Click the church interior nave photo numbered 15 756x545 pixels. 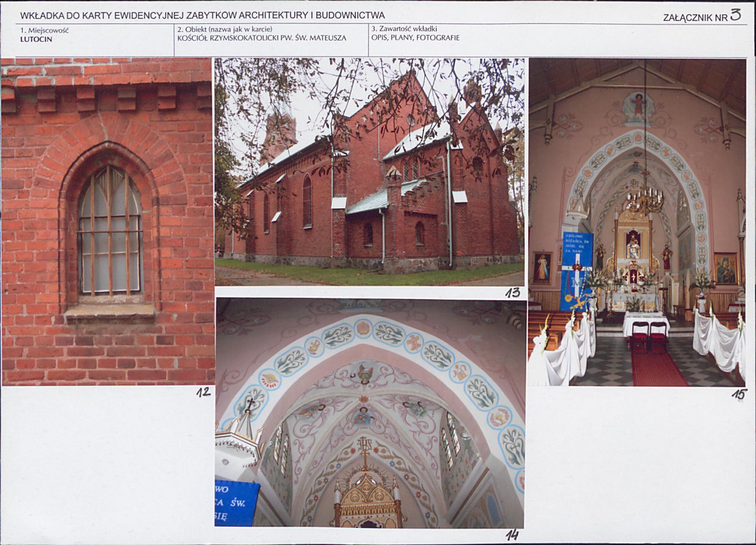pos(637,222)
